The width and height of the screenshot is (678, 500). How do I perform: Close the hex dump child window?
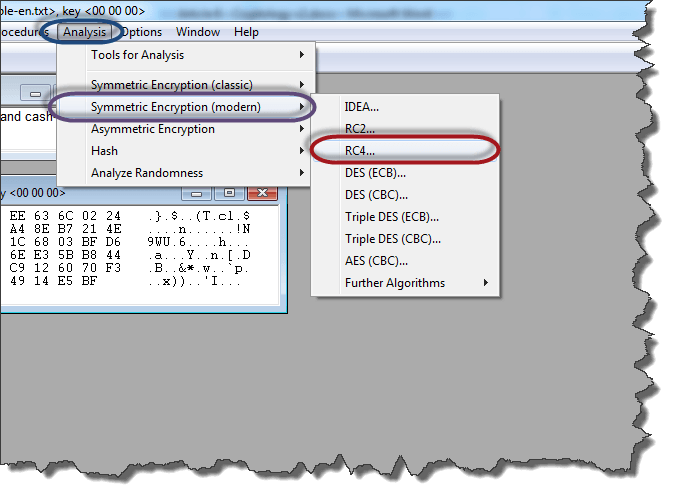click(262, 192)
